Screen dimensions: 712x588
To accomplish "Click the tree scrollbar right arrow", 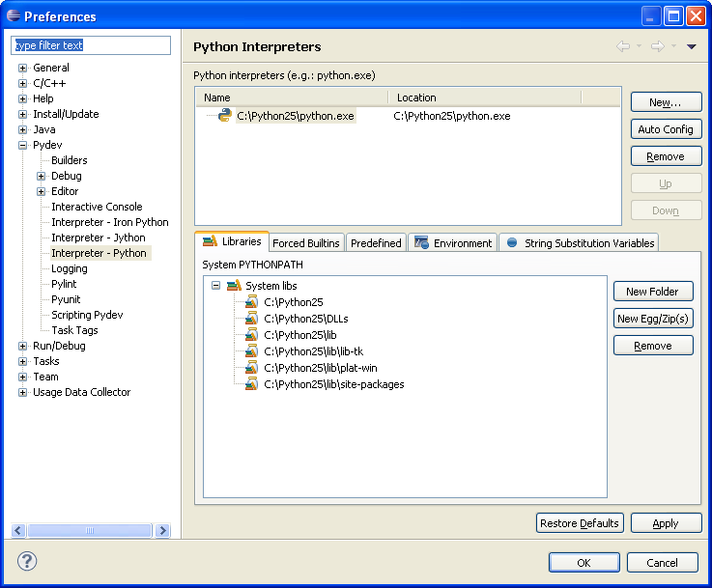I will click(x=163, y=530).
